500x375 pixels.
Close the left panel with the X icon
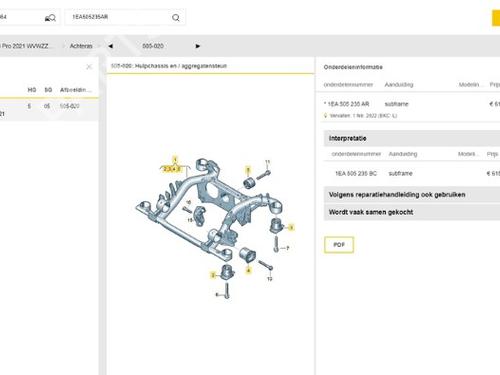(x=89, y=67)
